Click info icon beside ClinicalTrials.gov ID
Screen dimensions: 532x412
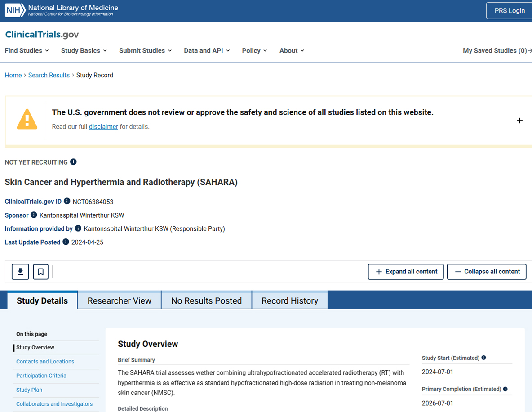tap(67, 201)
